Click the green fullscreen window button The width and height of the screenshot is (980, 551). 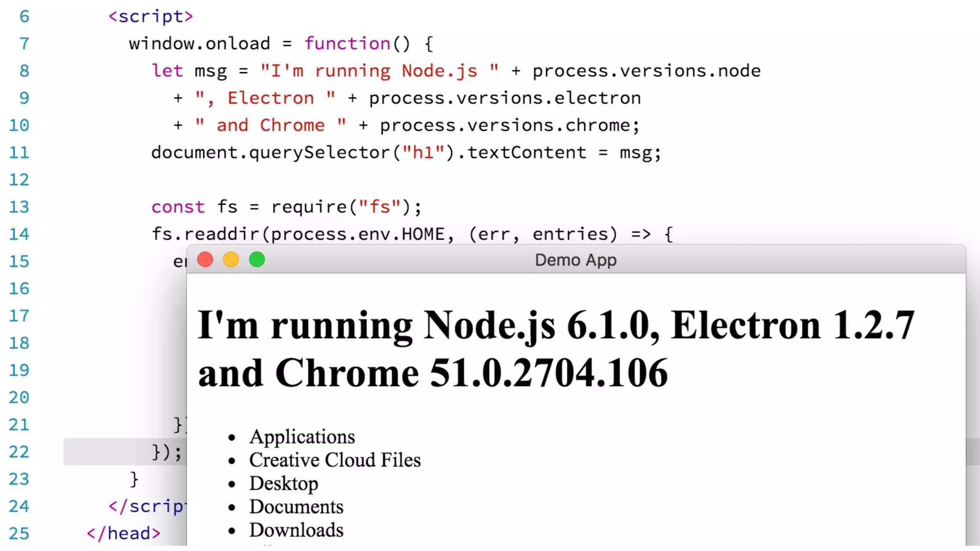[257, 260]
